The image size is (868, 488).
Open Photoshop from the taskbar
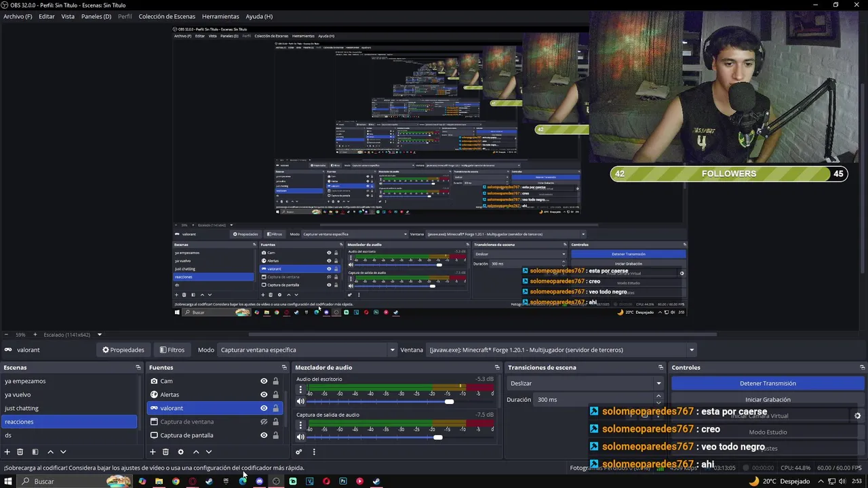[x=343, y=481]
